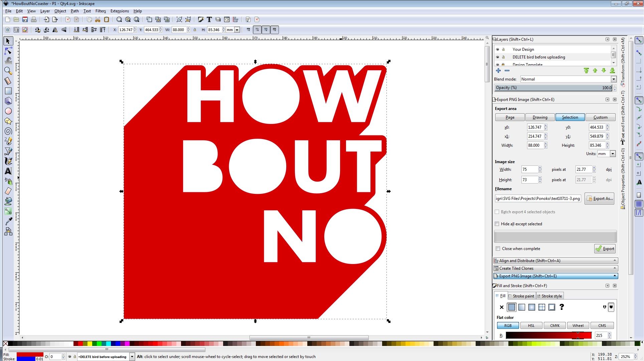644x361 pixels.
Task: Expand Align and Distribute panel
Action: tap(555, 261)
